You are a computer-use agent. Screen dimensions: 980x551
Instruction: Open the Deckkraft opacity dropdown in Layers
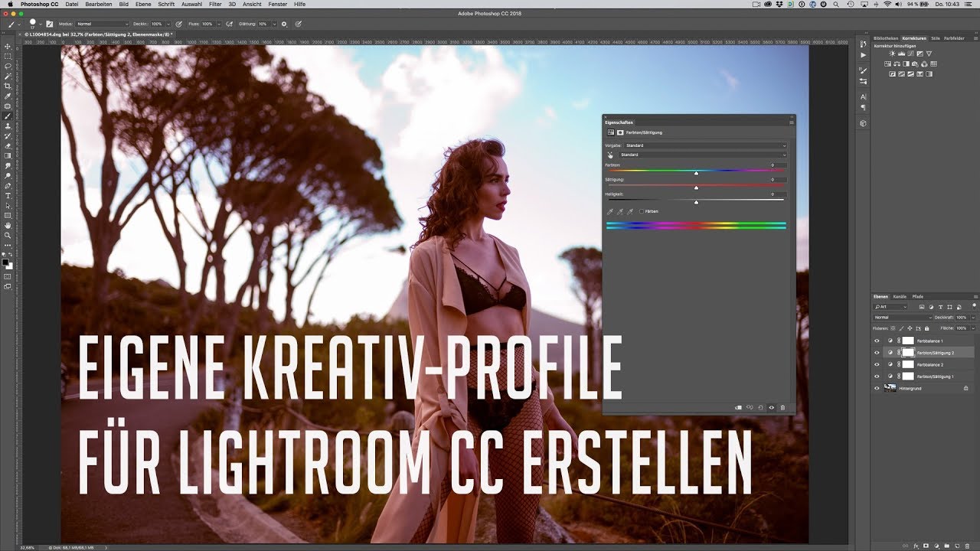973,318
